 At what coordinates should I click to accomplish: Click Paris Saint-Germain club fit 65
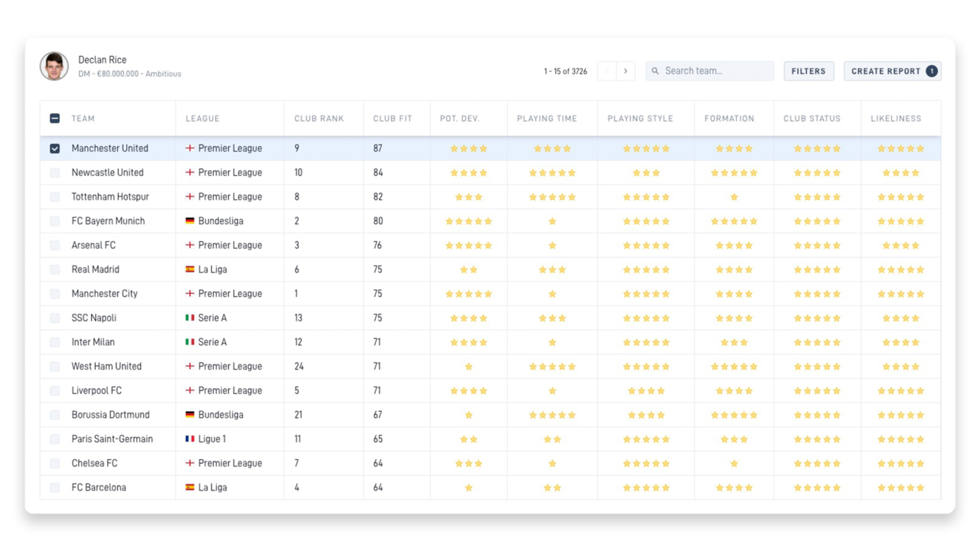pyautogui.click(x=377, y=439)
